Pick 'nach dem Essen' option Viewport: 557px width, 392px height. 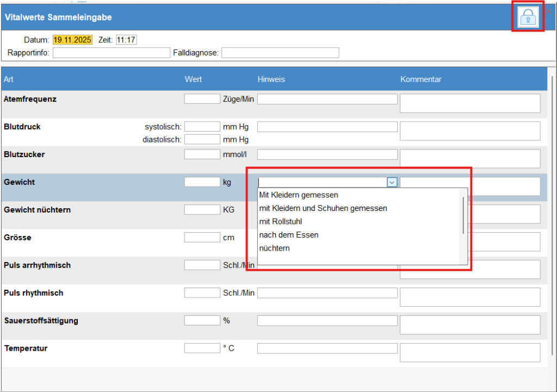(289, 235)
